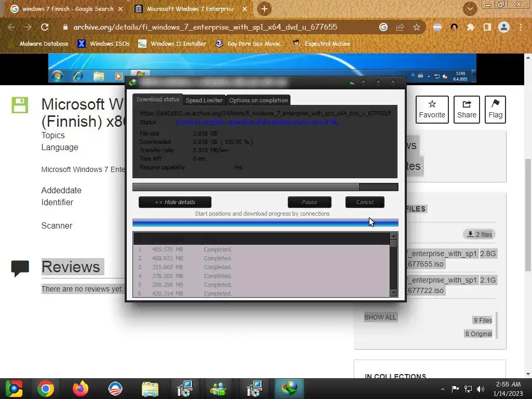Click the start button on taskbar
Viewport: 532px width, 399px height.
click(14, 389)
